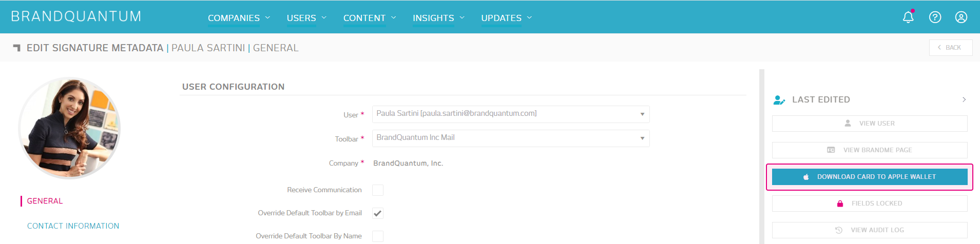980x244 pixels.
Task: Open the Companies menu
Action: tap(239, 18)
